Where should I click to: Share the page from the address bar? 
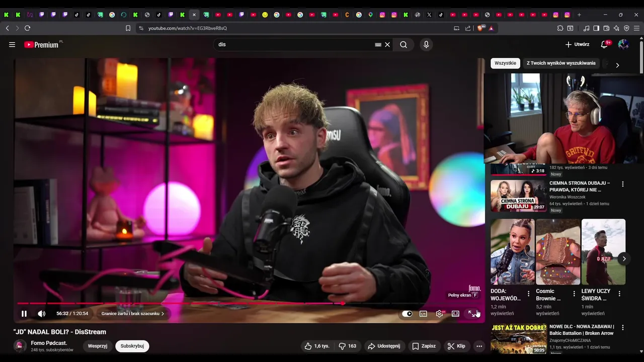point(468,28)
